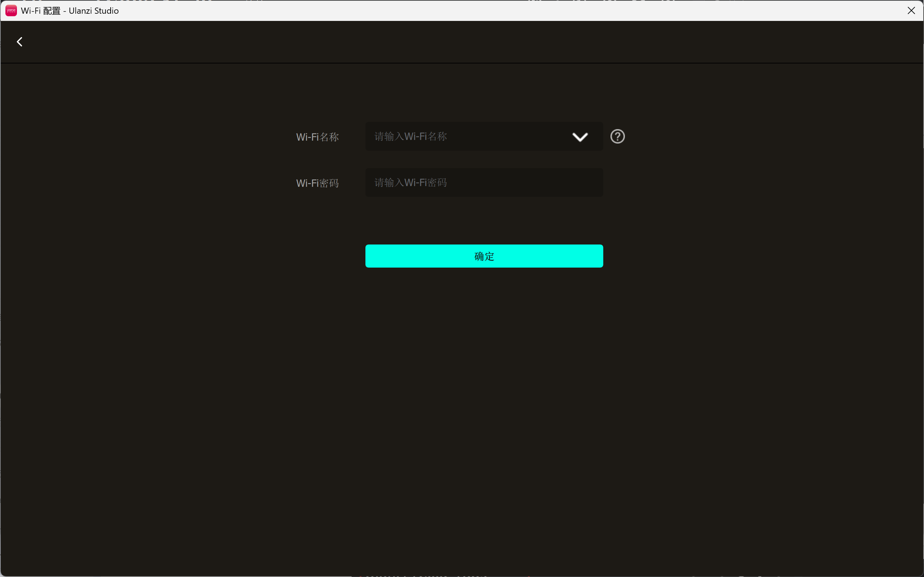Viewport: 924px width, 577px height.
Task: Open the help question mark icon
Action: pyautogui.click(x=617, y=136)
